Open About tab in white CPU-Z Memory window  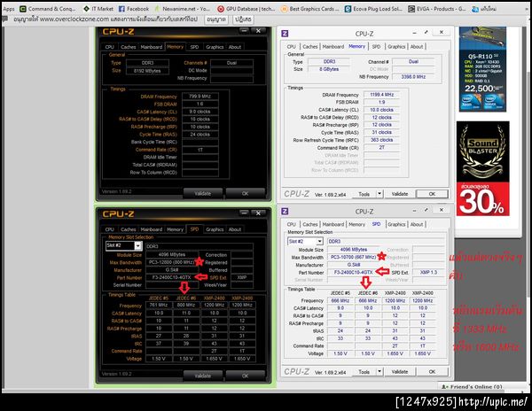click(x=417, y=46)
